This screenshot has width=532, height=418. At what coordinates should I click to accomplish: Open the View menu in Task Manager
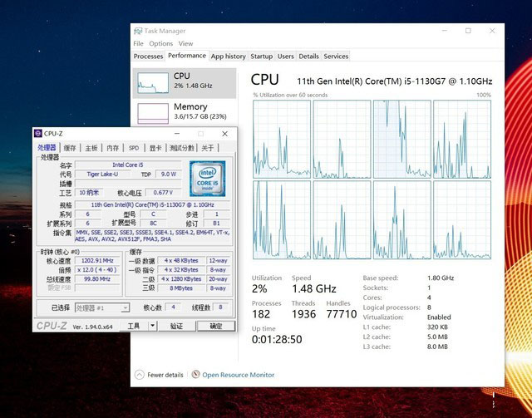pos(185,43)
